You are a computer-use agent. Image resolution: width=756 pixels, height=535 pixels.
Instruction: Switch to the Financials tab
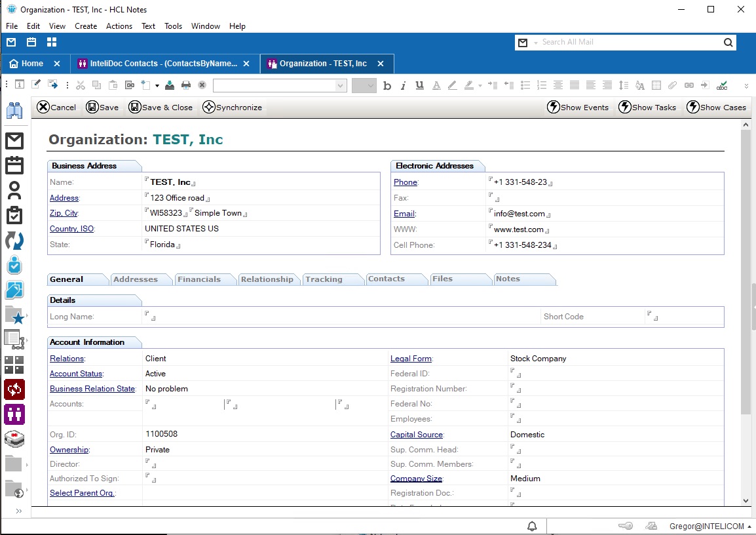point(199,279)
